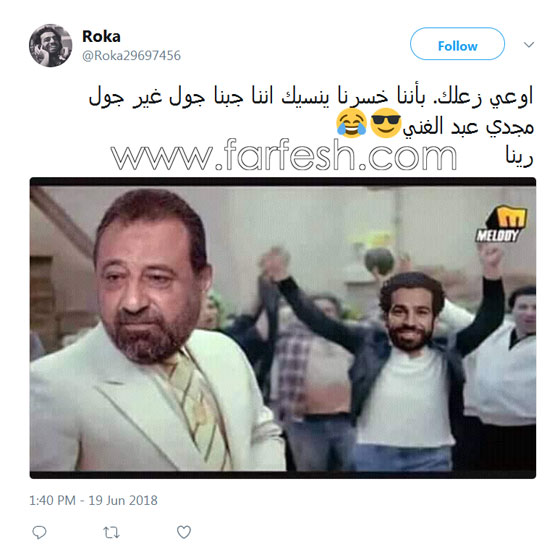Like the tweet with the heart icon
The image size is (560, 557).
pos(184,532)
